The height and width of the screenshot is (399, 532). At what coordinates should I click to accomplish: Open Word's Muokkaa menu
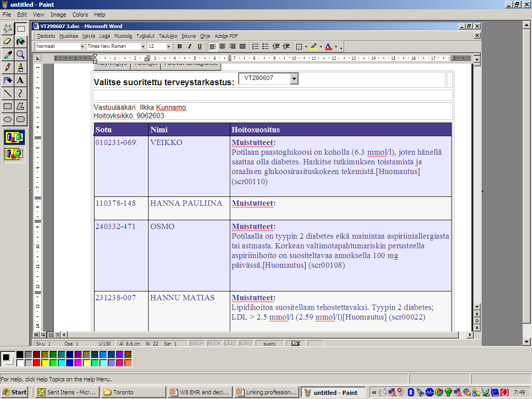tap(69, 36)
